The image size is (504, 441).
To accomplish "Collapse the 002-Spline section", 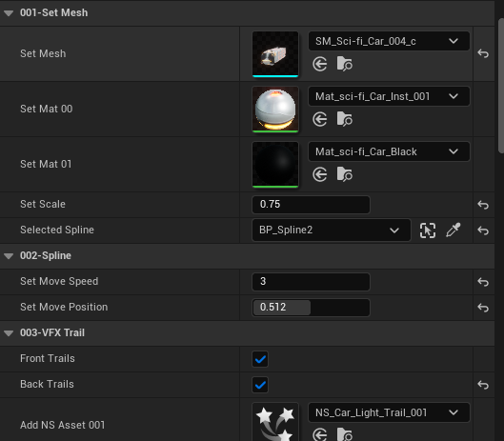I will point(9,256).
